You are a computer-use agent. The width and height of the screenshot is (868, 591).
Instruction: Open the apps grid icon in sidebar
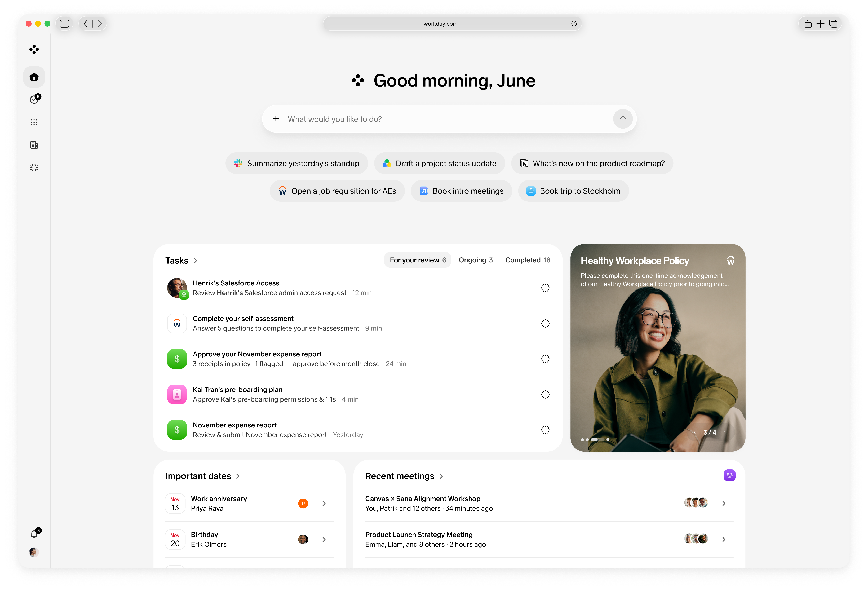point(34,122)
